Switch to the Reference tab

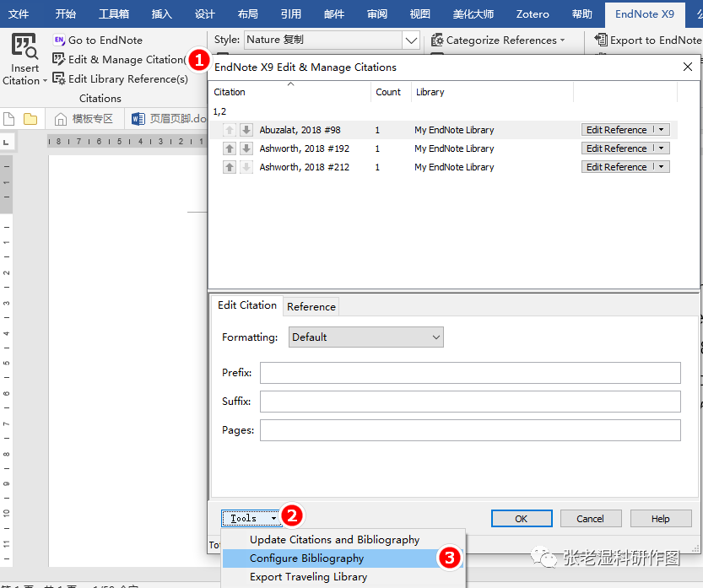click(311, 307)
